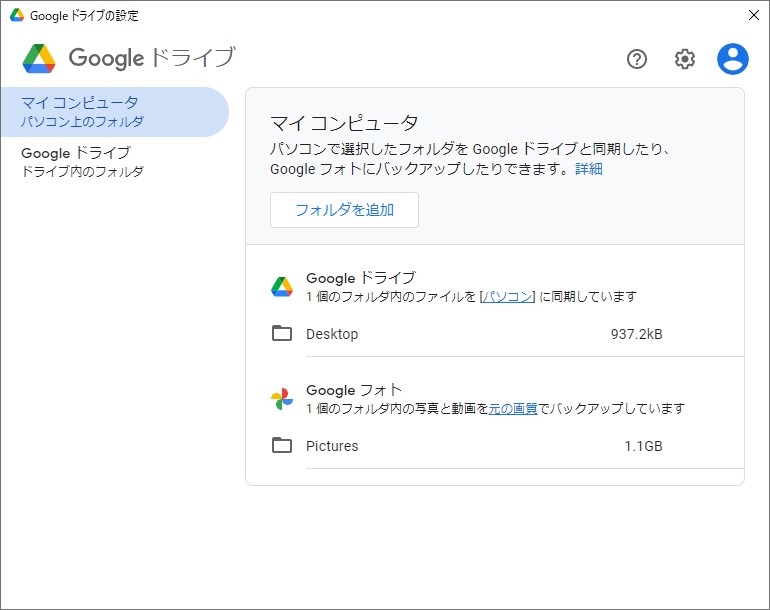Click the 937.2kB size value

coord(636,334)
